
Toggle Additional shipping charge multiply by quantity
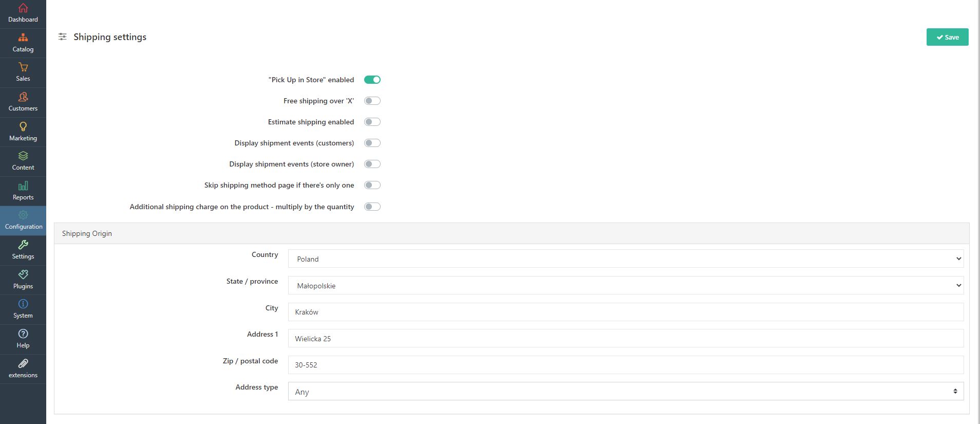[x=372, y=207]
